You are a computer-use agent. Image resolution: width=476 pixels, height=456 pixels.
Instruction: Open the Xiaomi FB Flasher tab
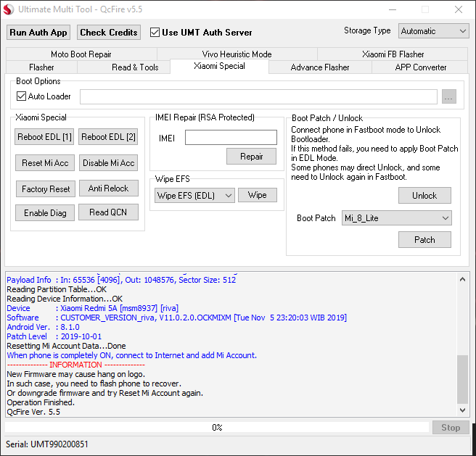point(393,54)
